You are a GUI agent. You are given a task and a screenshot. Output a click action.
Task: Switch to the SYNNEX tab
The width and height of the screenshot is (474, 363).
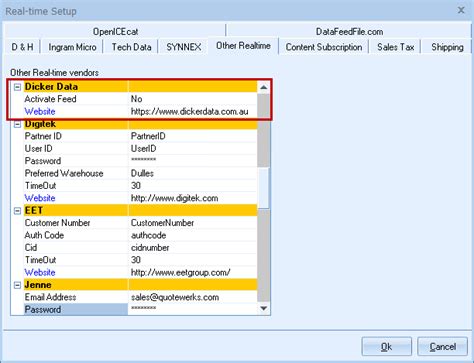click(x=184, y=47)
